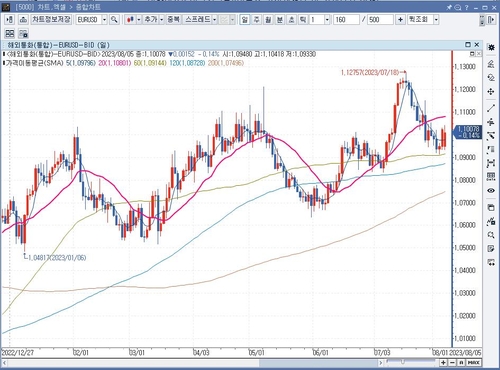Click the scrollbar right arrow at bottom
This screenshot has height=370, width=500.
coord(380,362)
